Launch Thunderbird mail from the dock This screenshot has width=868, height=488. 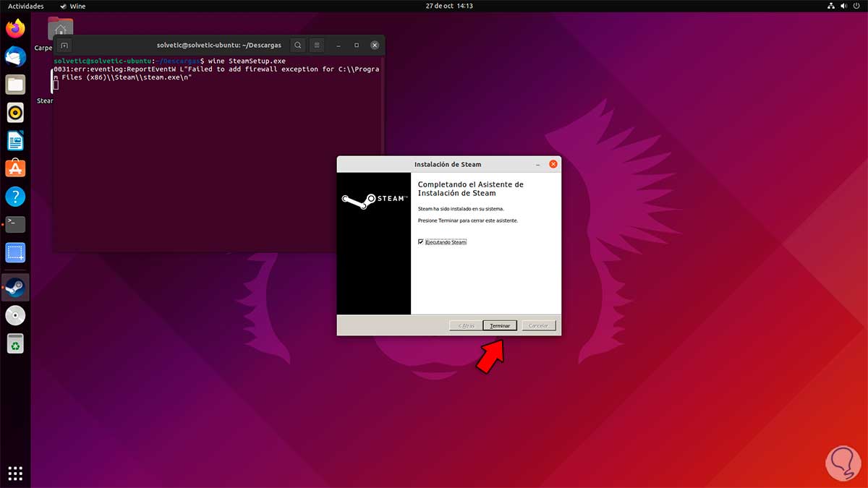[15, 56]
